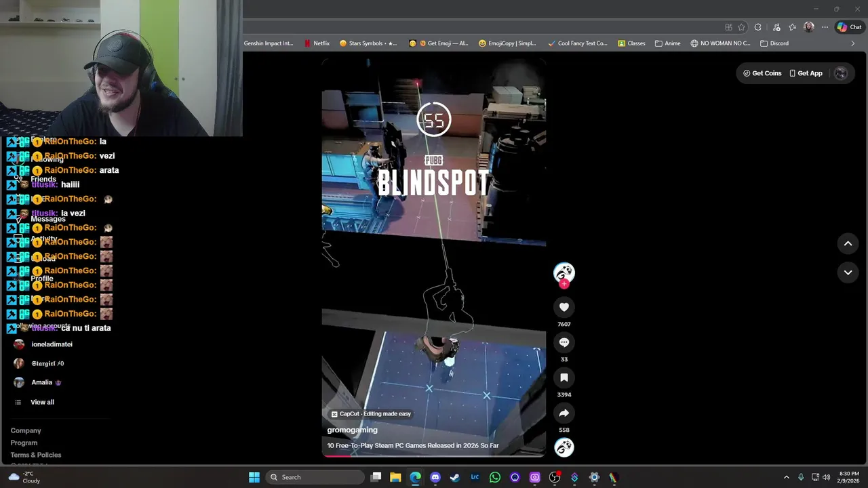Switch to Microsoft Edge on taskbar
The image size is (868, 488).
click(x=415, y=477)
